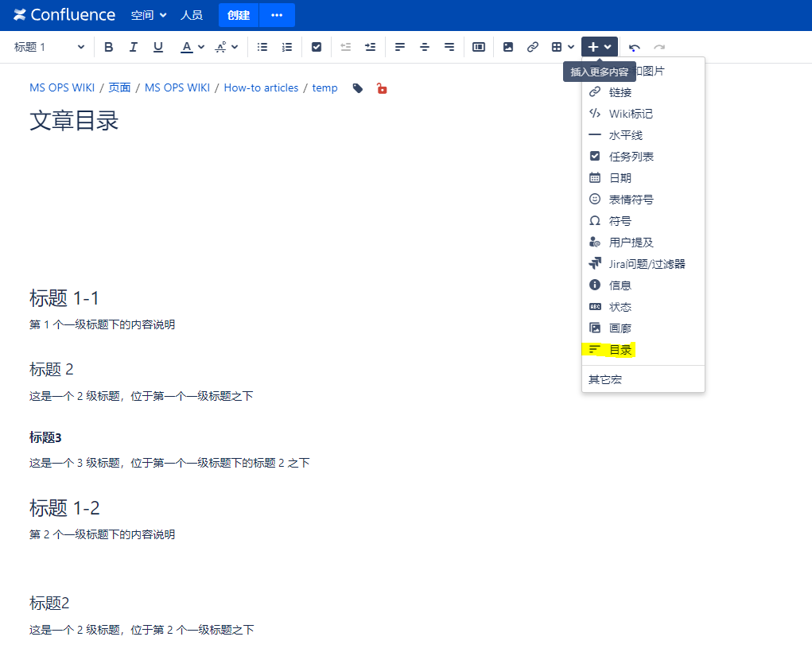
Task: Expand the table insert dropdown
Action: [x=563, y=47]
